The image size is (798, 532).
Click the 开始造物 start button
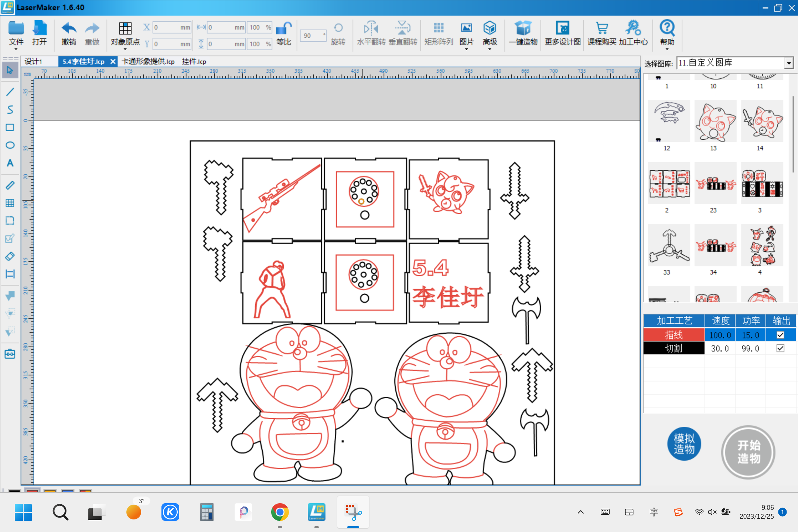pyautogui.click(x=748, y=452)
